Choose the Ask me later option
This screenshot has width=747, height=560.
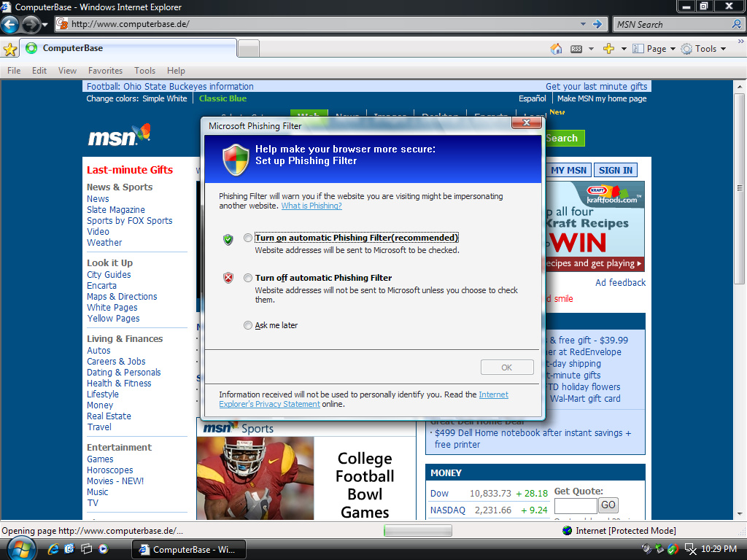(x=248, y=325)
